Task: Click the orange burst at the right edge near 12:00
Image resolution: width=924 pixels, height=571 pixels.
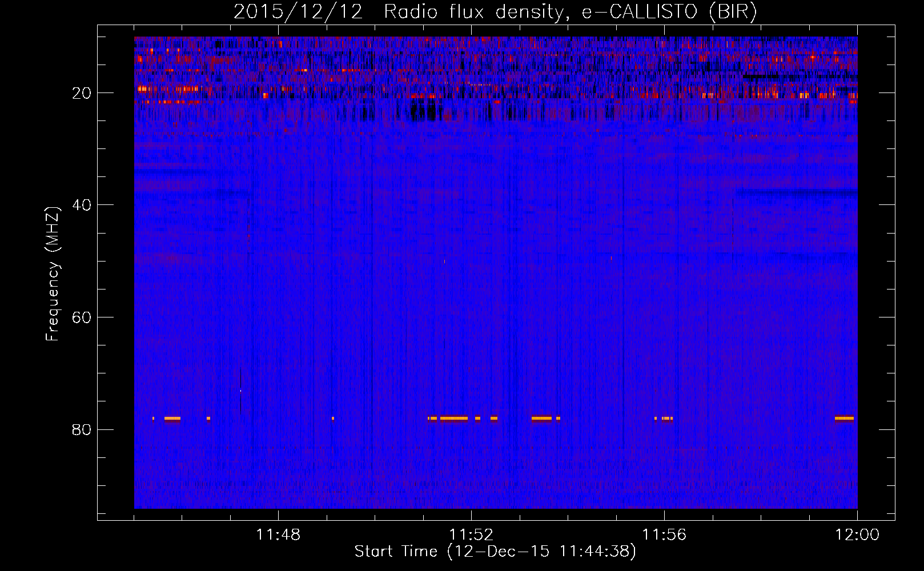Action: (844, 419)
